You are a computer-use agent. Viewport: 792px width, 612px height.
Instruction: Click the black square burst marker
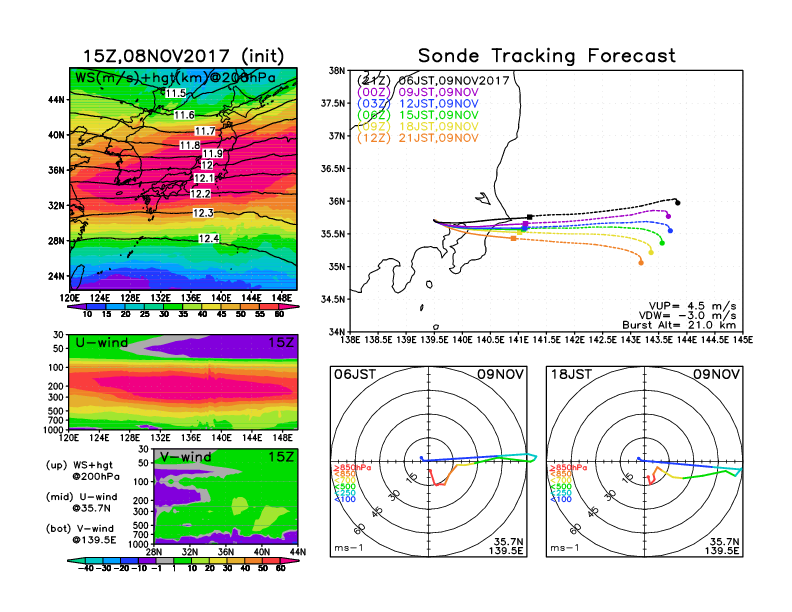[x=530, y=217]
